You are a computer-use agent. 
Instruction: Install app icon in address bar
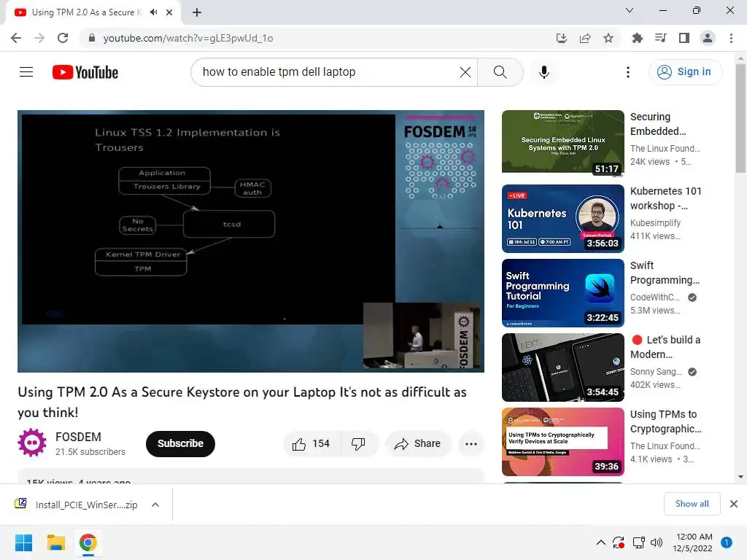[x=562, y=38]
